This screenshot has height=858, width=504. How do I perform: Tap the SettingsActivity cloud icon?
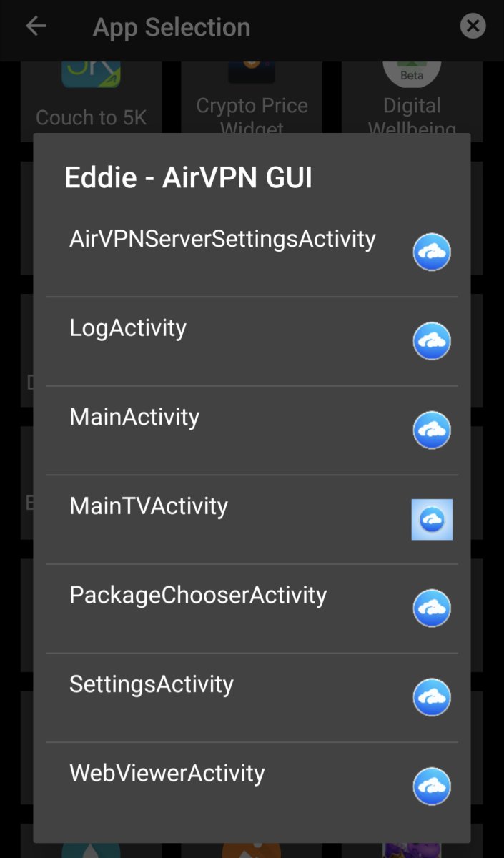tap(432, 697)
